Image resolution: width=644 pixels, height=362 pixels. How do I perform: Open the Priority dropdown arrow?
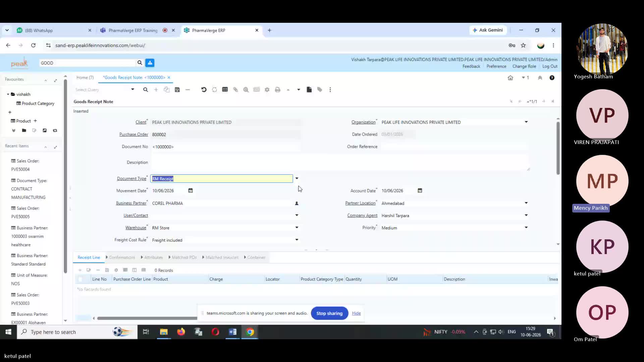(526, 228)
